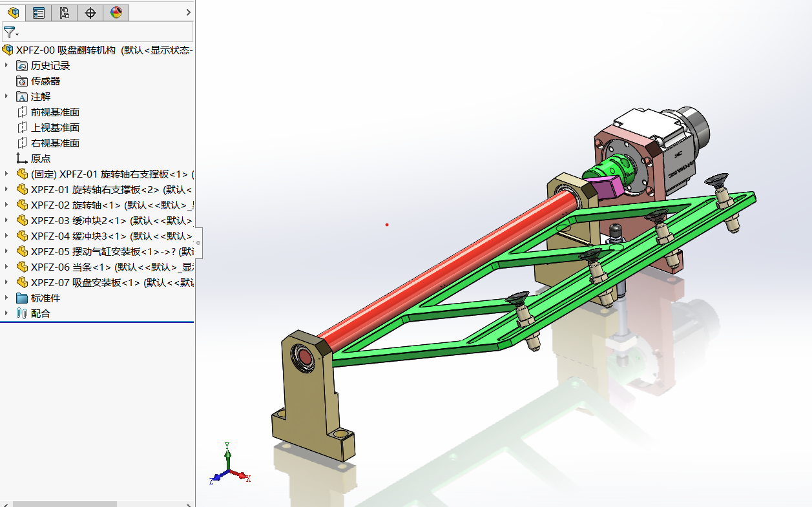Select 注解 in the tree

pos(41,96)
